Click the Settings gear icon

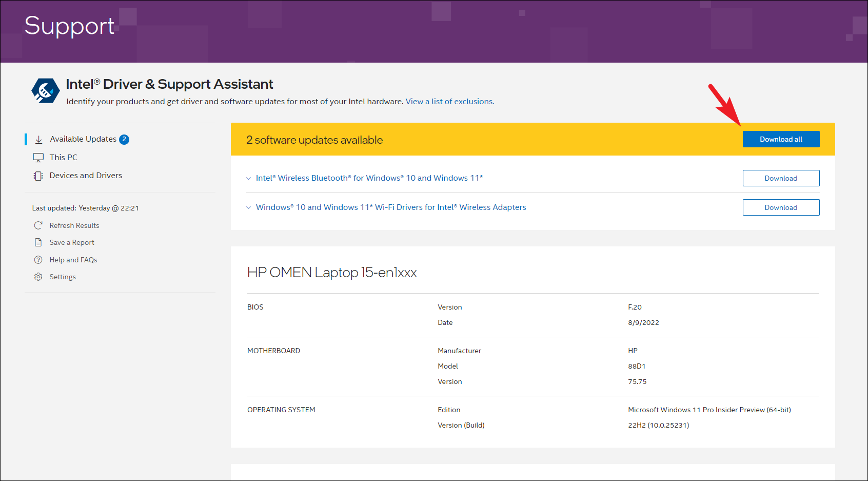click(x=38, y=277)
